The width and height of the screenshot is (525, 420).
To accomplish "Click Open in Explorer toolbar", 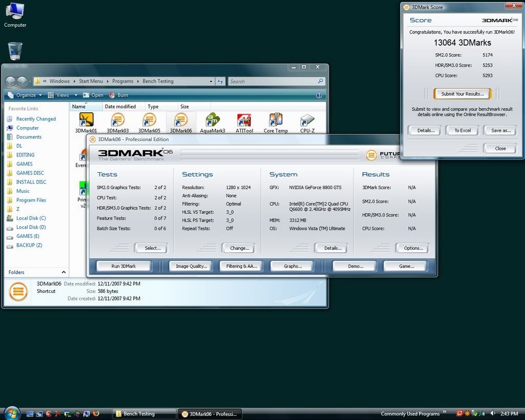I will [x=93, y=95].
